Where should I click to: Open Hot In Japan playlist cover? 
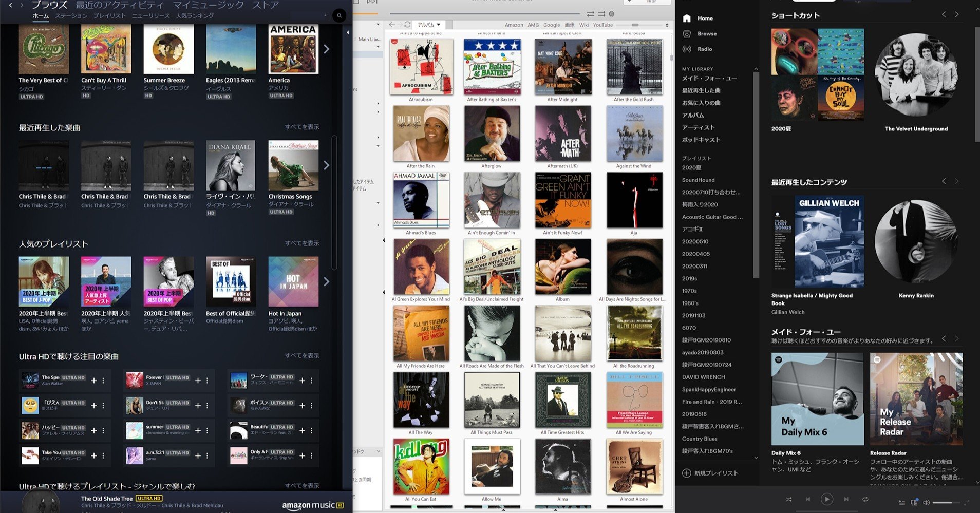293,282
